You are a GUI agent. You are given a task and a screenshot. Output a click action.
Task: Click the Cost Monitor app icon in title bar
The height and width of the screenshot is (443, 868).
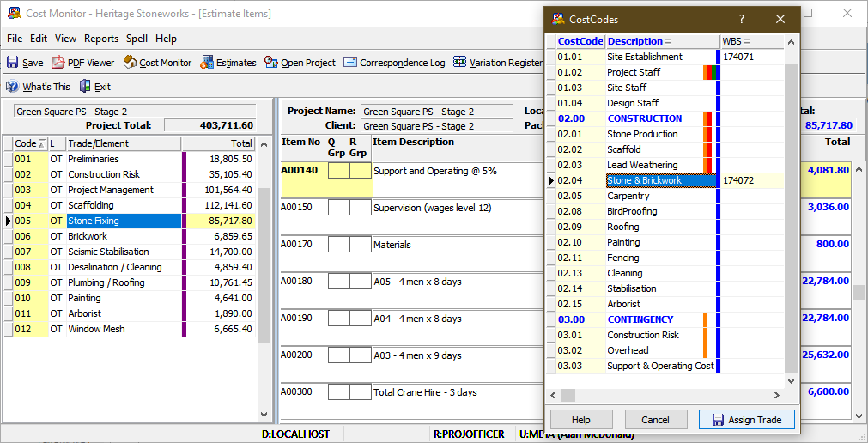[x=15, y=13]
